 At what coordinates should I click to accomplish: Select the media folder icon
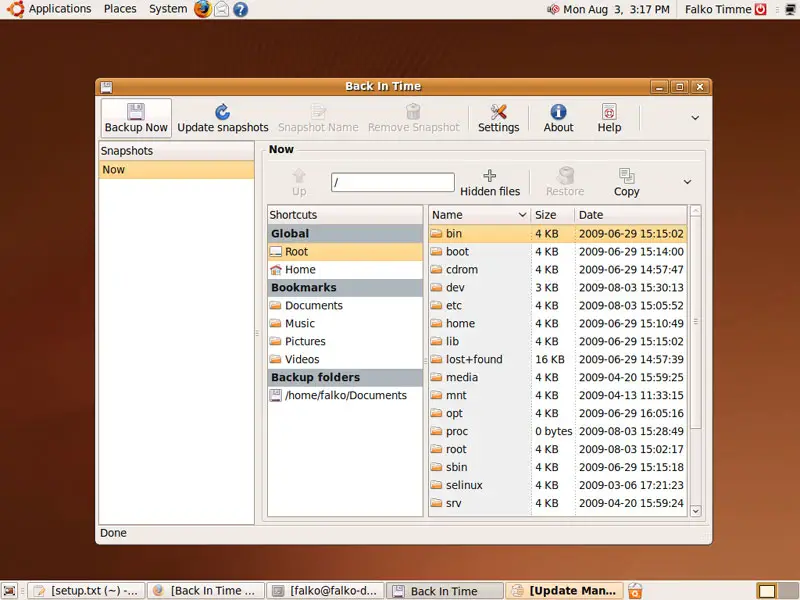(x=436, y=378)
